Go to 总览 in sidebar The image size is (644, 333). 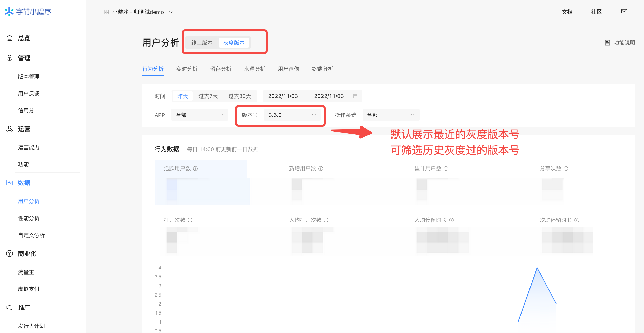click(x=24, y=38)
